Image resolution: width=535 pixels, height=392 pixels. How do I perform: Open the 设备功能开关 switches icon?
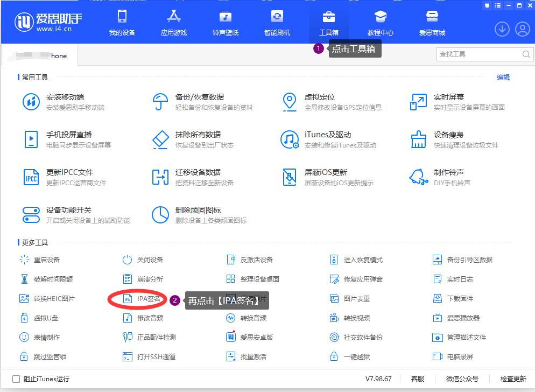pos(31,215)
